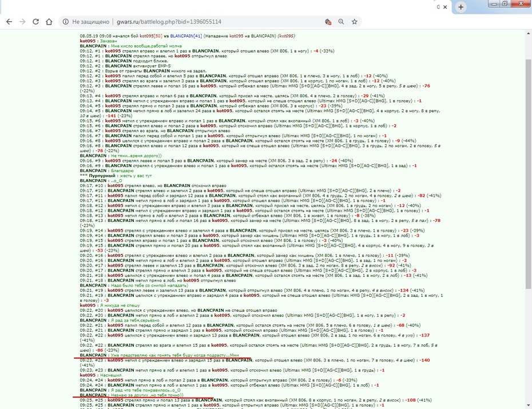Image resolution: width=532 pixels, height=409 pixels.
Task: Open a new tab with the plus button
Action: [x=460, y=7]
